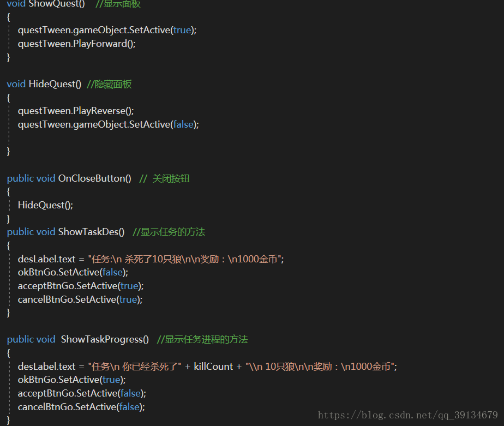Click the line acceptBtnGo.SetActive(true);
504x426 pixels.
[81, 286]
